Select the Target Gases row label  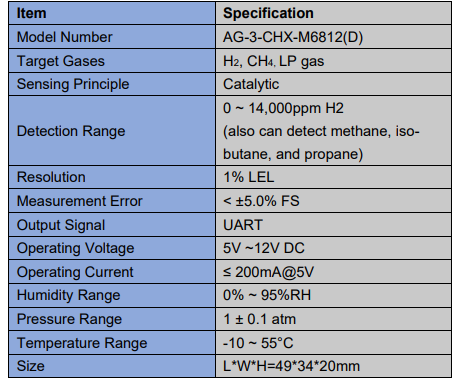coord(61,61)
